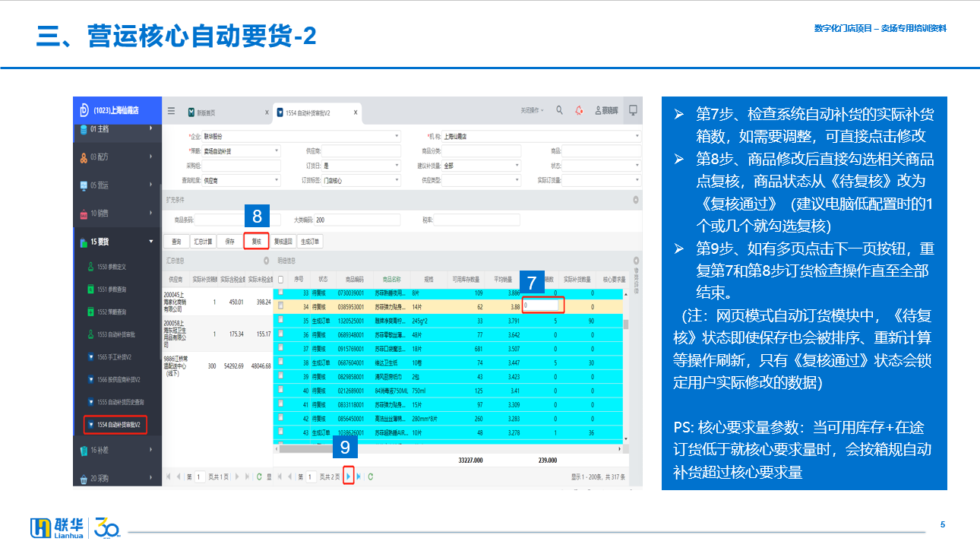
Task: Click the search magnifier icon
Action: coord(559,111)
